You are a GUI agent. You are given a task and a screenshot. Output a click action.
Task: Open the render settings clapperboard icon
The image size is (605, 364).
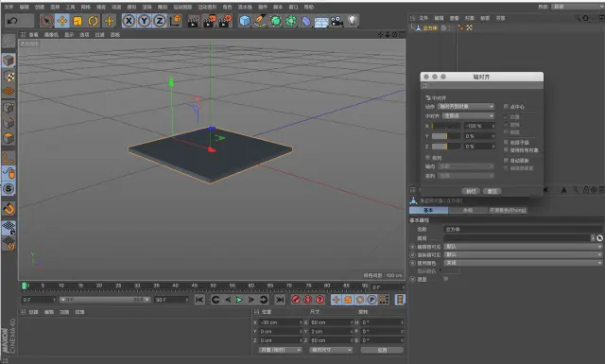point(225,21)
